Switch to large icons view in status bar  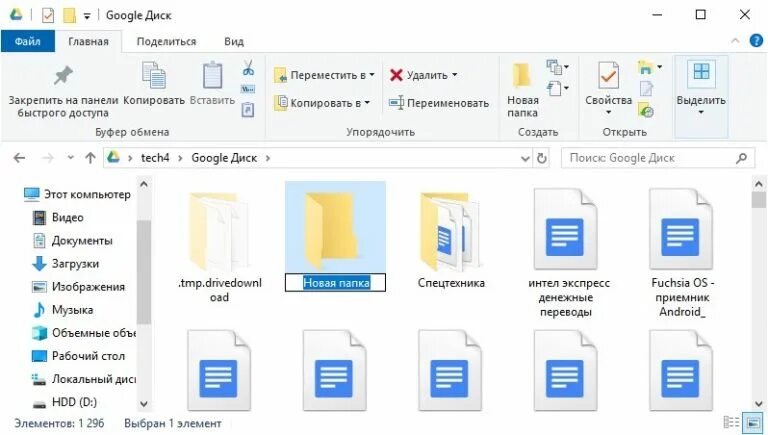pos(752,422)
